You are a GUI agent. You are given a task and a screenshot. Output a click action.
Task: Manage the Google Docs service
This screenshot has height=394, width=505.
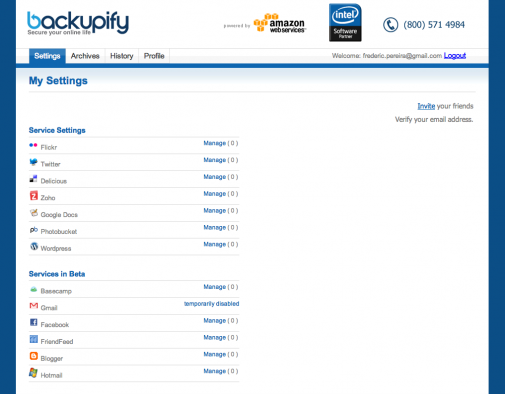(215, 211)
